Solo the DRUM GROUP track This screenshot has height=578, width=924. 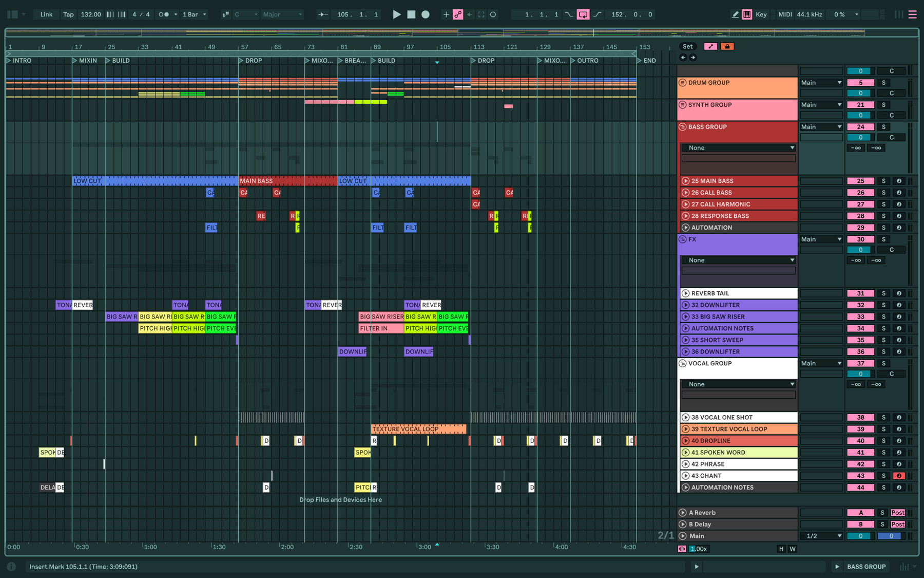pos(883,83)
